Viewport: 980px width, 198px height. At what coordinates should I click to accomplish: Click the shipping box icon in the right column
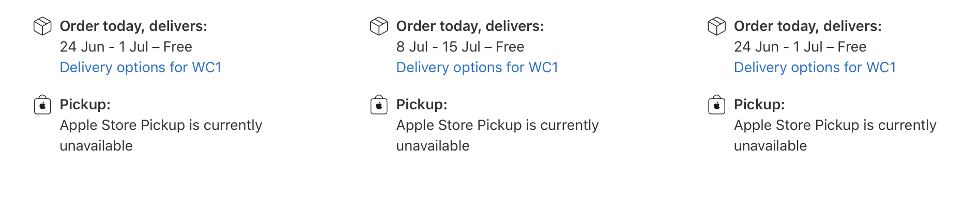pos(716,26)
